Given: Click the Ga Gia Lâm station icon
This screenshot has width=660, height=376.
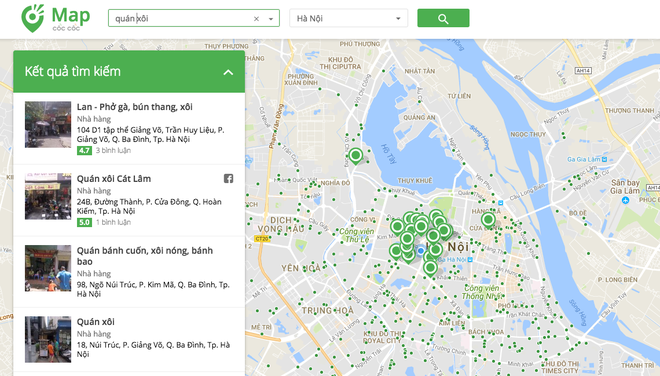Looking at the screenshot, I should tap(605, 159).
